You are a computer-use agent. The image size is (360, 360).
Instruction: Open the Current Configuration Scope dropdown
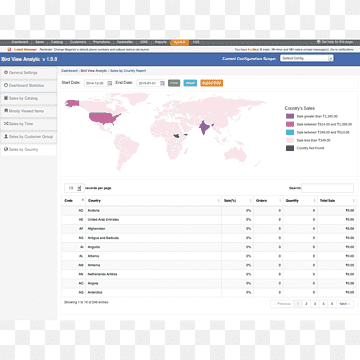[307, 58]
